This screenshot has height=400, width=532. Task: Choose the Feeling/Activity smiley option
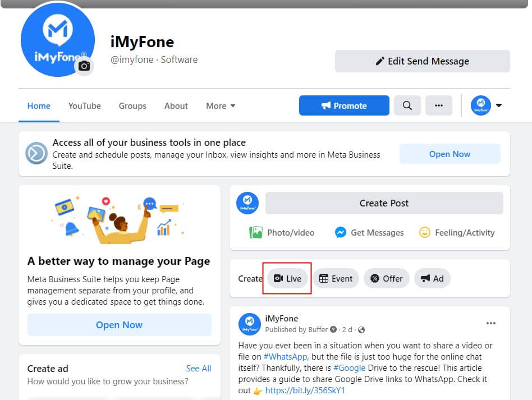pyautogui.click(x=457, y=232)
